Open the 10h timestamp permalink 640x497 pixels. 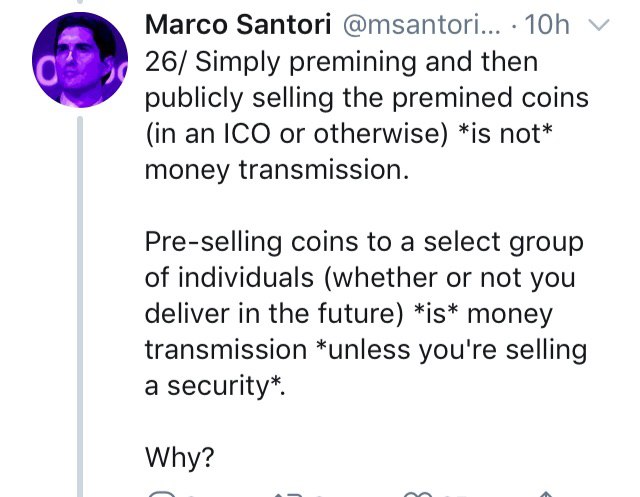[x=547, y=25]
